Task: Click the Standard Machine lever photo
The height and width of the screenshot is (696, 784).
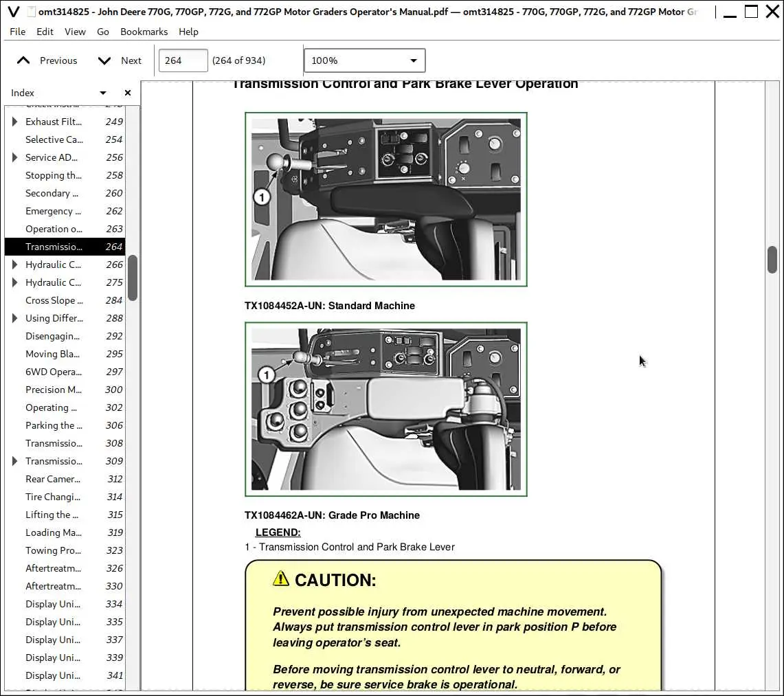Action: 386,199
